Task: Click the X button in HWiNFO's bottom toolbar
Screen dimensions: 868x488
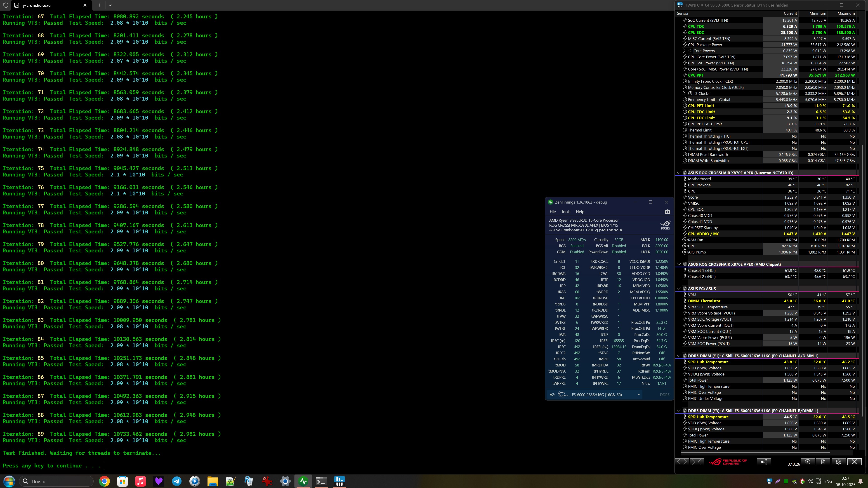Action: pos(854,462)
